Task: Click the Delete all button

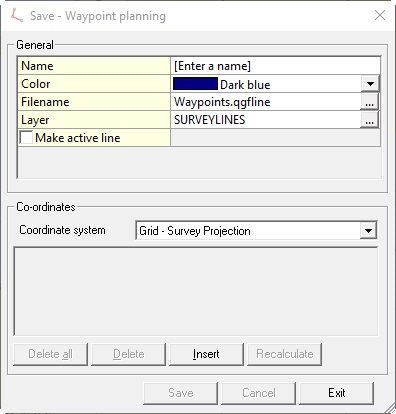Action: (x=50, y=354)
